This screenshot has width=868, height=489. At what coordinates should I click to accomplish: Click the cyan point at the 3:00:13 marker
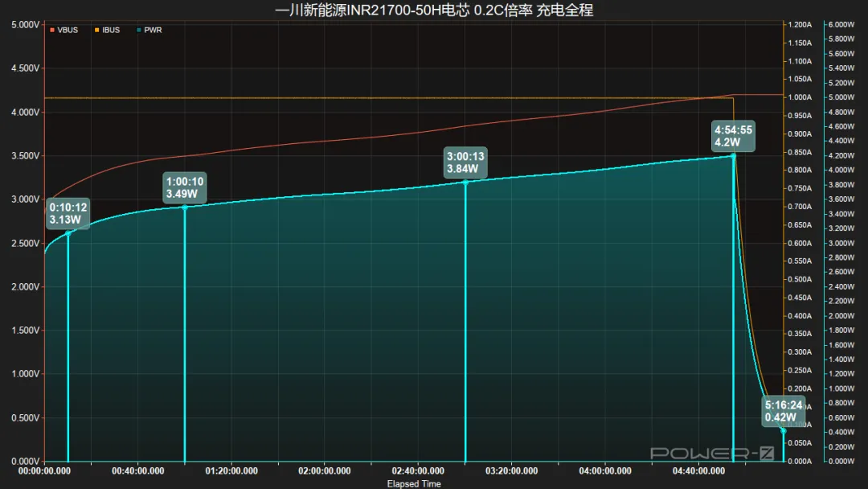(465, 183)
